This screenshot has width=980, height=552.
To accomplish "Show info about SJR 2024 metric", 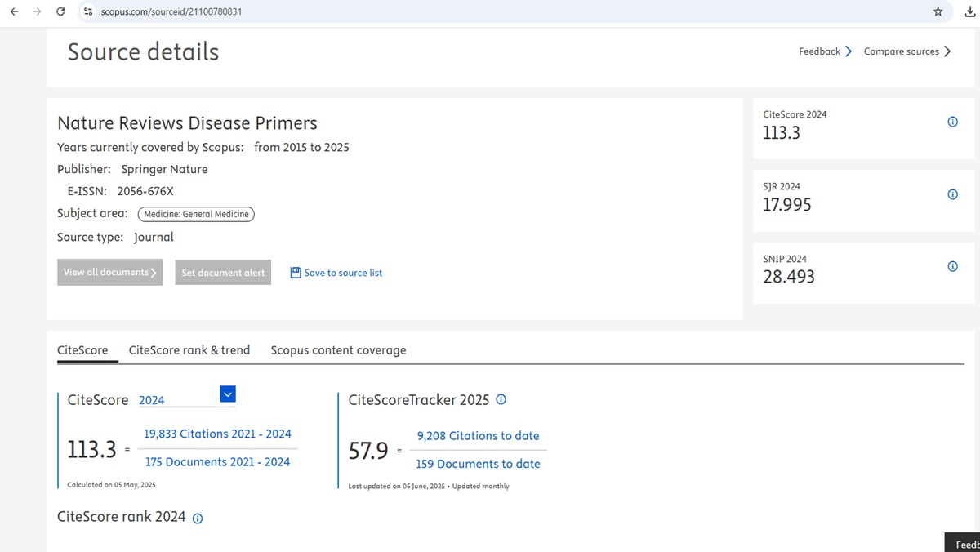I will (952, 194).
